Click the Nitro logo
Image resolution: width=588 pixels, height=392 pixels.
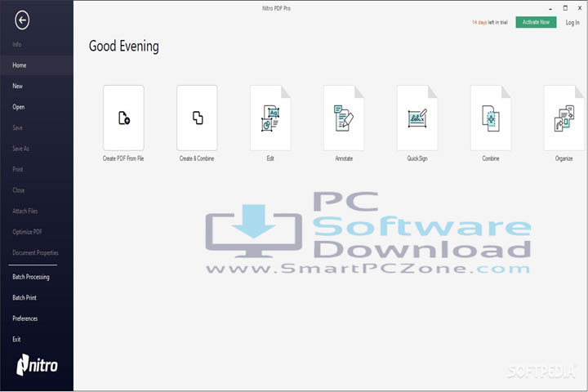coord(37,365)
